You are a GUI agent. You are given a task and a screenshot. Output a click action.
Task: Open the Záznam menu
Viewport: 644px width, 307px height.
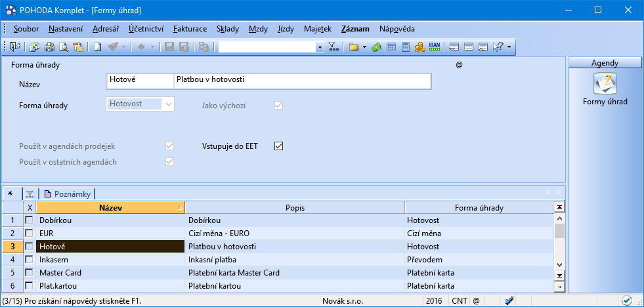[x=355, y=29]
